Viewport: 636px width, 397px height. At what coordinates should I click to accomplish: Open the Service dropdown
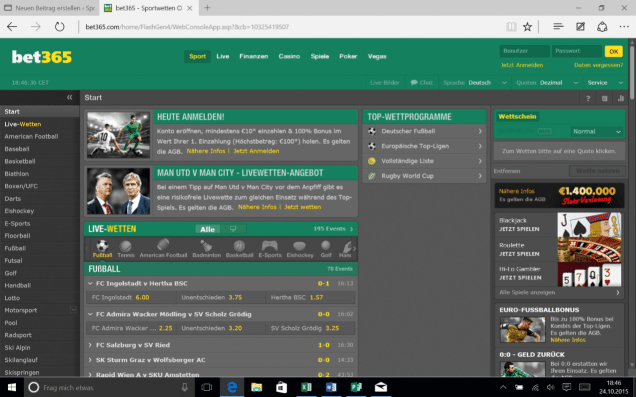click(x=605, y=82)
